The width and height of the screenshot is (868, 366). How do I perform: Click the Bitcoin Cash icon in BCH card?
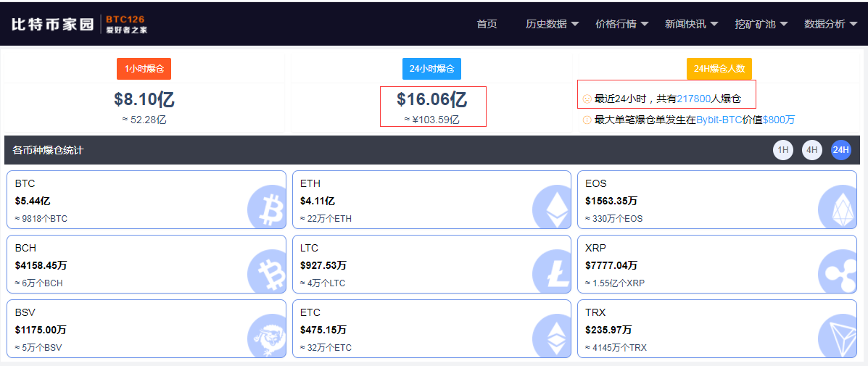[267, 272]
